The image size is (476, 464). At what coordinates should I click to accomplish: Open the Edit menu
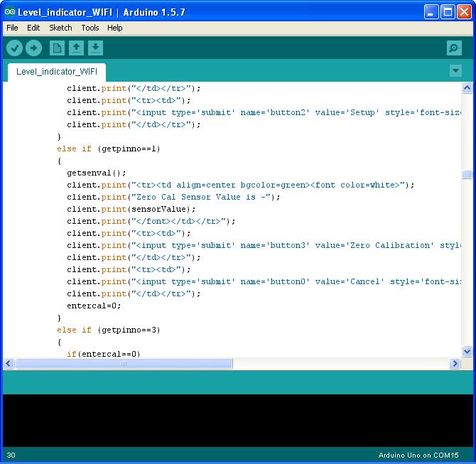pos(33,28)
